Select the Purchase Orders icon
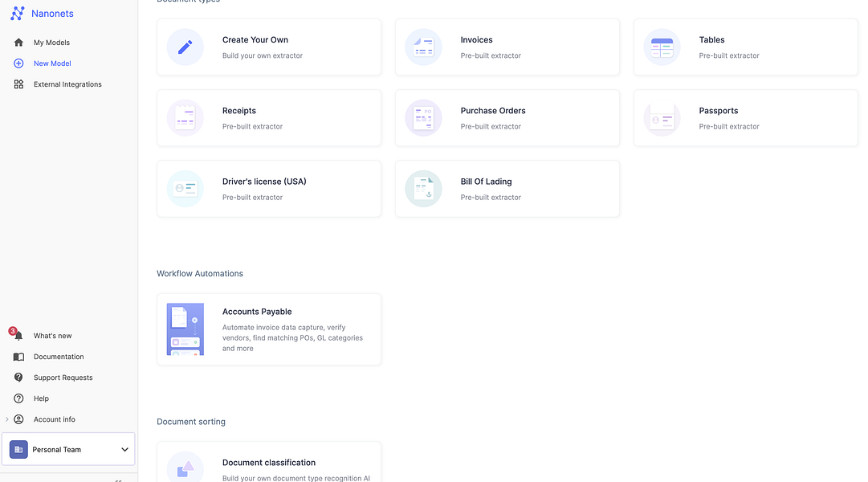The image size is (868, 482). coord(423,117)
